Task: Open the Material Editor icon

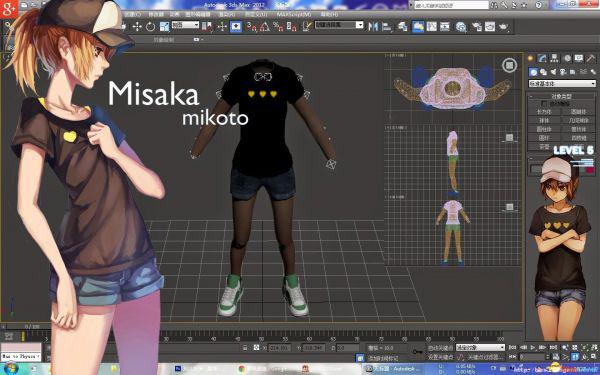Action: [x=461, y=26]
